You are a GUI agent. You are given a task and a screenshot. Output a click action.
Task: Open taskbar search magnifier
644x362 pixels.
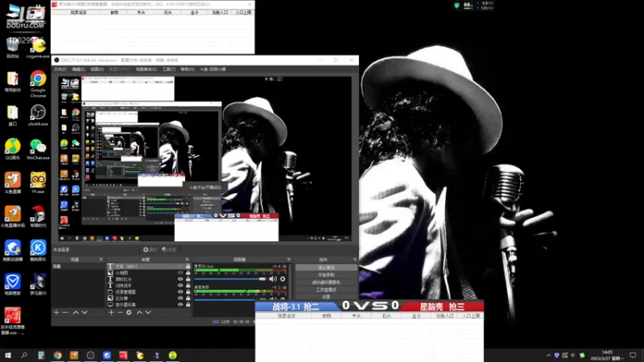coord(24,355)
